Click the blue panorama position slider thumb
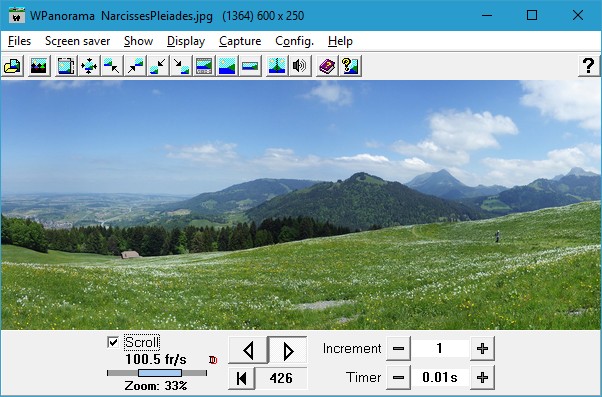602x397 pixels. point(160,373)
